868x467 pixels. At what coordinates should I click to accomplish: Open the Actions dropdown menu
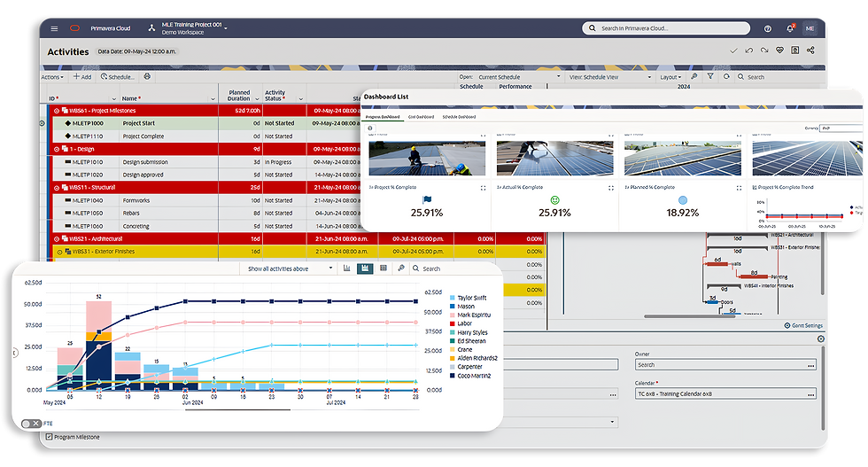(x=52, y=77)
